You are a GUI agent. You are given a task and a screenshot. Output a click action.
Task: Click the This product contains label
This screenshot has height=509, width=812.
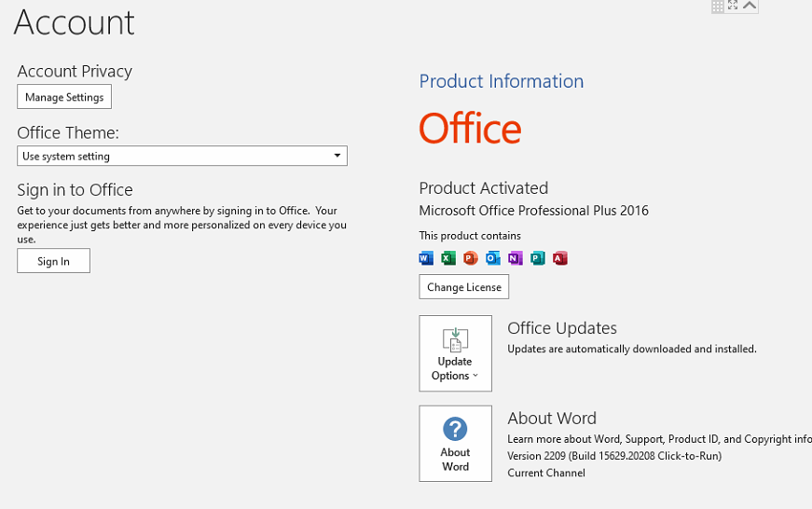pyautogui.click(x=470, y=236)
